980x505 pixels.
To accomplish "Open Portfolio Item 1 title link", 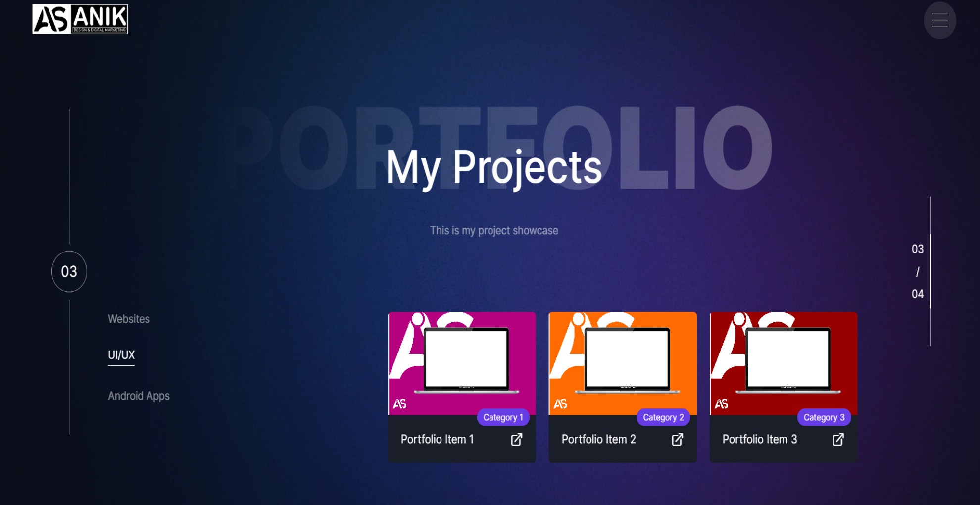I will [x=438, y=439].
